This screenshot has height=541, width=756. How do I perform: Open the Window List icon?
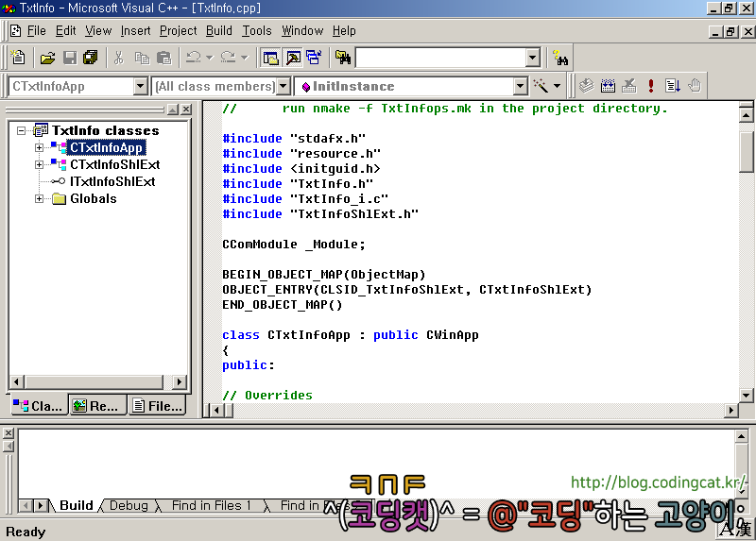click(315, 58)
